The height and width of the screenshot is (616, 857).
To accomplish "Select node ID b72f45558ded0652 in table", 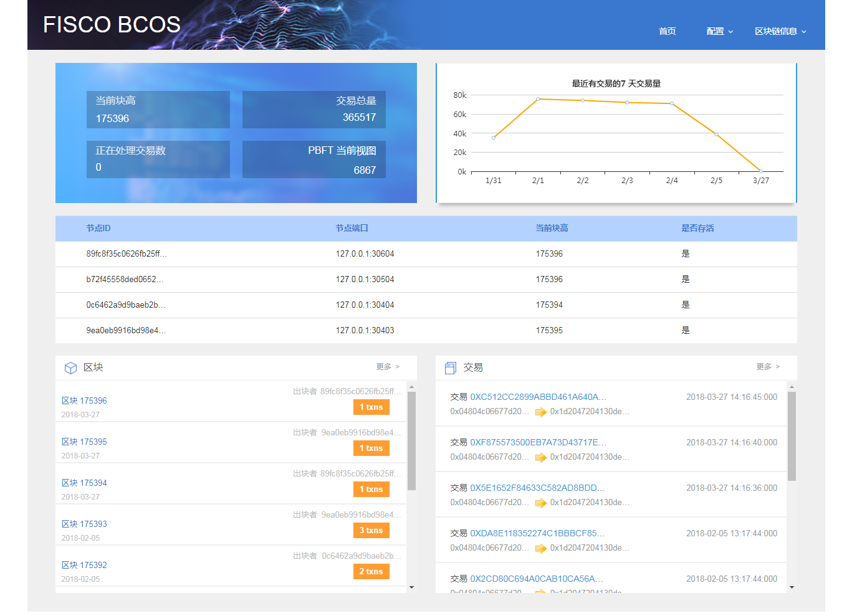I will point(125,280).
